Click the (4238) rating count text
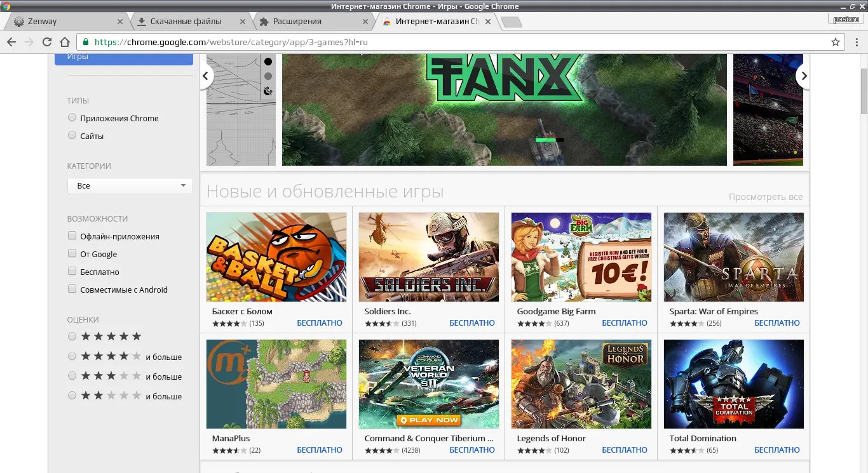The height and width of the screenshot is (473, 868). pos(412,451)
